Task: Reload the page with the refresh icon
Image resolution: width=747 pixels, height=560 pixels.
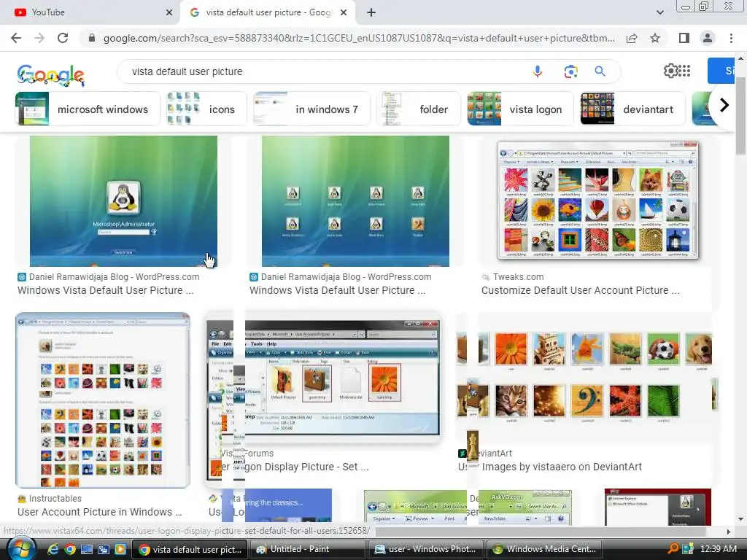Action: (x=63, y=38)
